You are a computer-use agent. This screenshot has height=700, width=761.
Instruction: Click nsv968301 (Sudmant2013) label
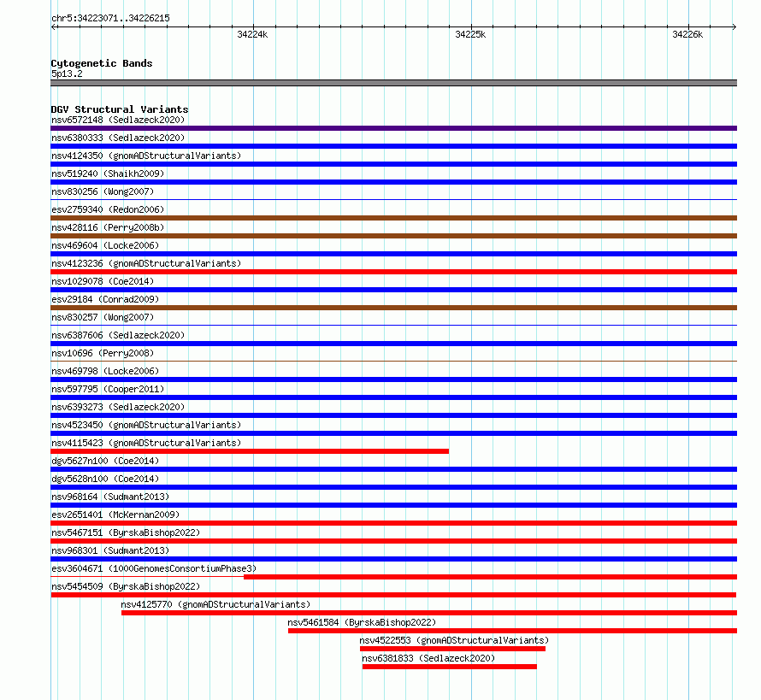[x=110, y=550]
